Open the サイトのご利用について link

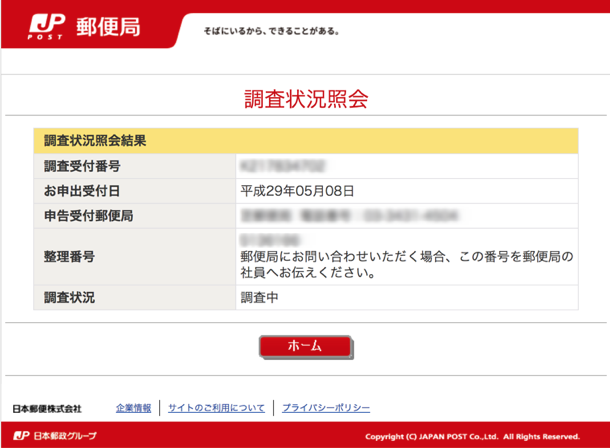coord(216,408)
